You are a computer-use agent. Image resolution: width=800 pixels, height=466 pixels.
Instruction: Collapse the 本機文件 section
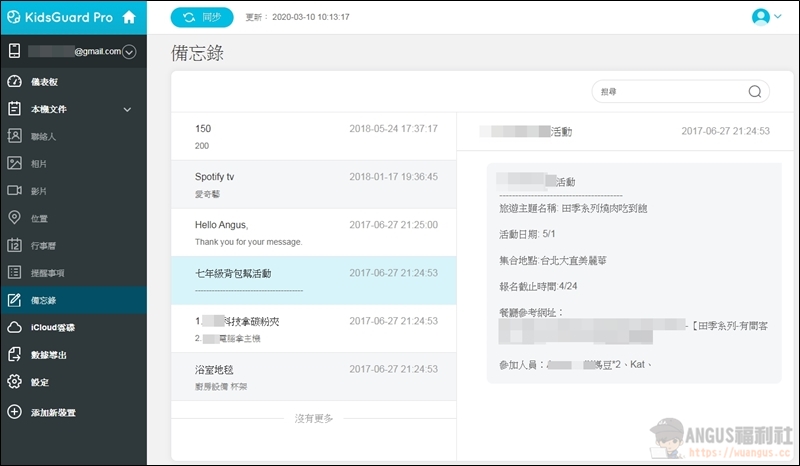pyautogui.click(x=127, y=109)
